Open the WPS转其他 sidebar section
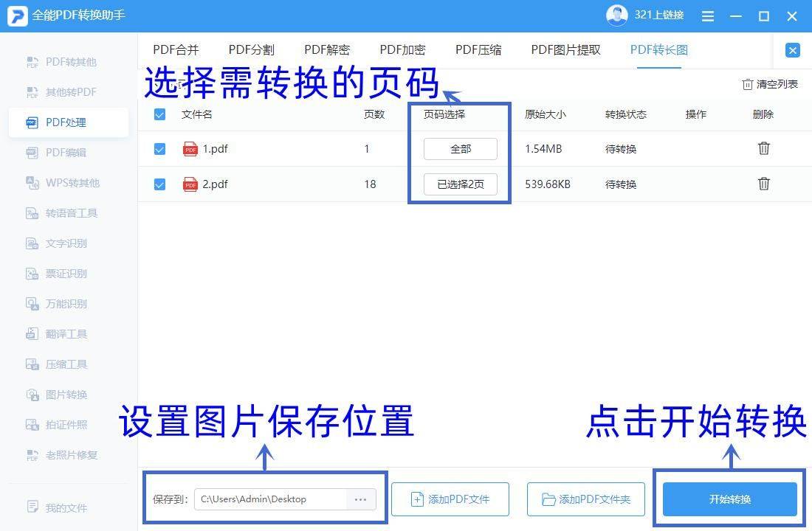The width and height of the screenshot is (812, 531). tap(63, 183)
